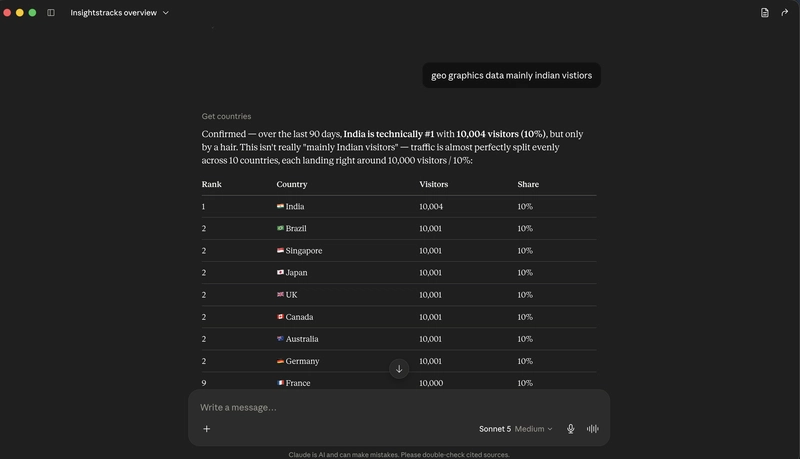The width and height of the screenshot is (800, 459).
Task: Click the Insightstracks overview conversation title
Action: pos(113,13)
